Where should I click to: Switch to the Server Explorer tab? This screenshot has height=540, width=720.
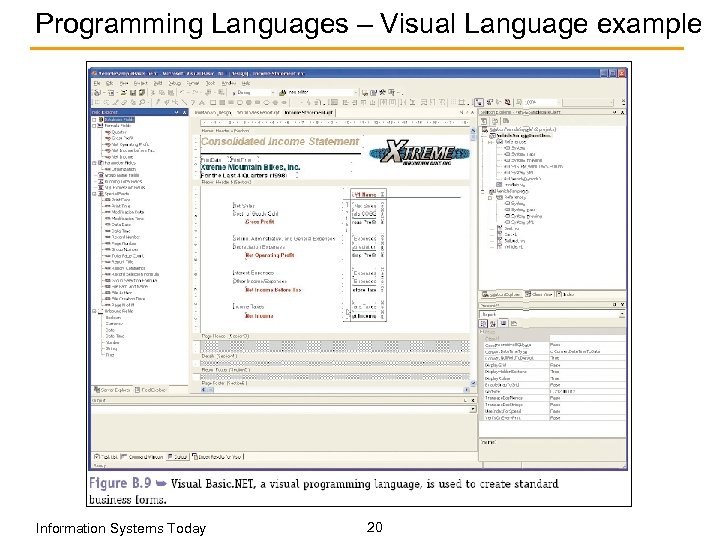coord(112,390)
